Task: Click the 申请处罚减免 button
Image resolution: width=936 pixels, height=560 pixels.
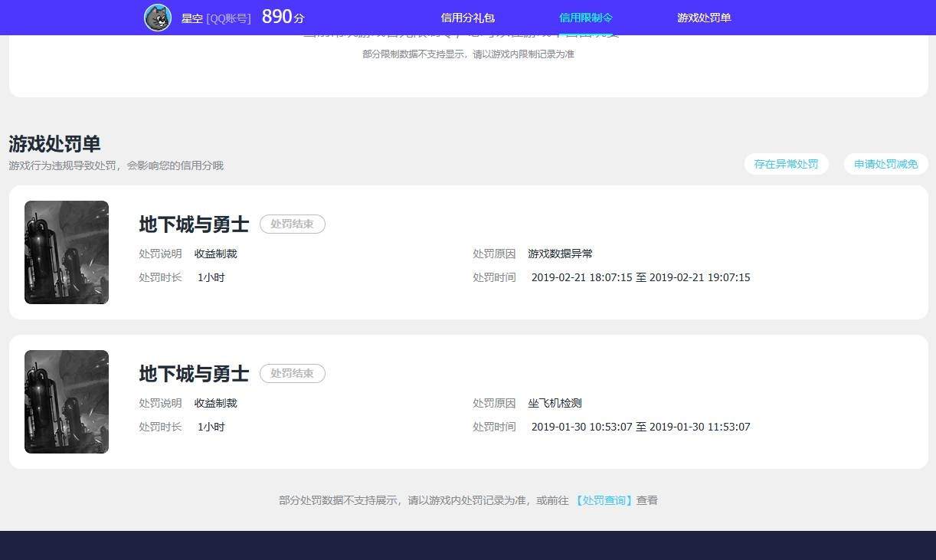Action: click(886, 164)
